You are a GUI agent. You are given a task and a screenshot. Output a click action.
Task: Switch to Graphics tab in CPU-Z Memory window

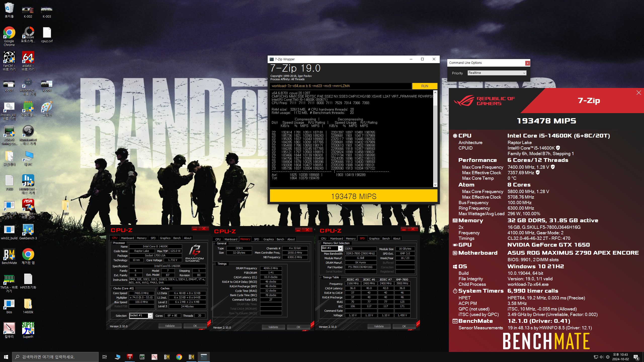[x=268, y=239]
